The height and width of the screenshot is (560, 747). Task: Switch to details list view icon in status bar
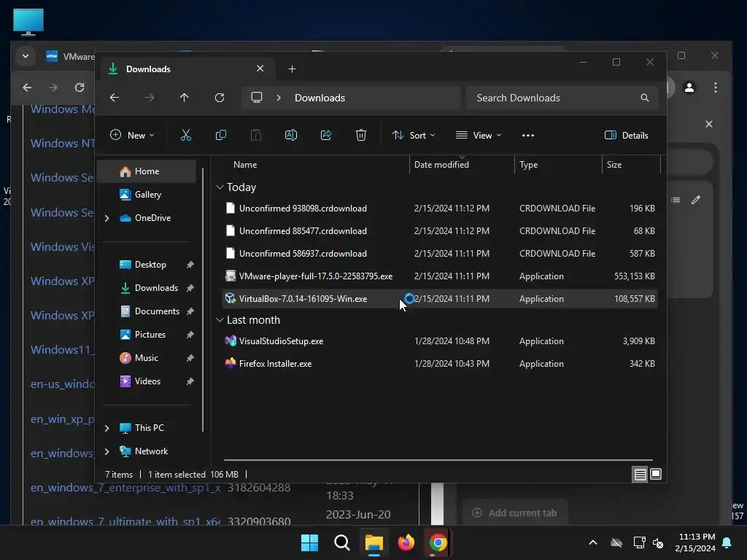click(x=640, y=474)
